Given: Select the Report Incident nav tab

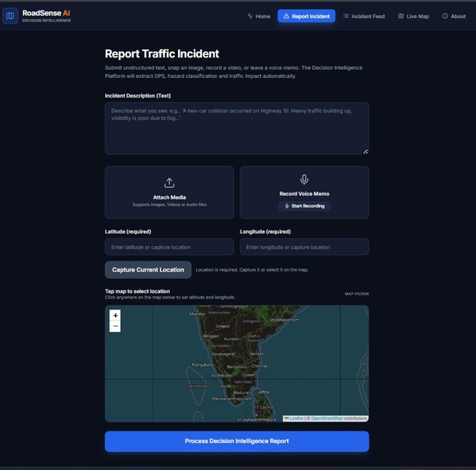Looking at the screenshot, I should point(306,16).
